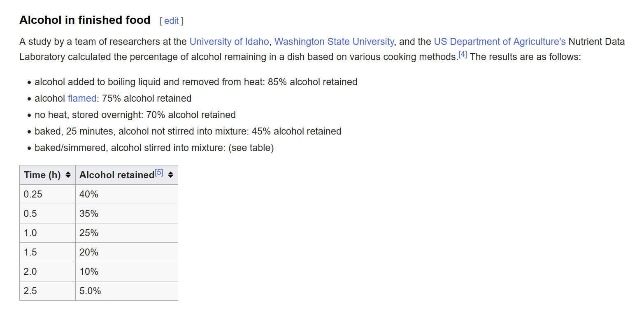
Task: Click the 5.0% alcohol retained cell
Action: pyautogui.click(x=90, y=291)
